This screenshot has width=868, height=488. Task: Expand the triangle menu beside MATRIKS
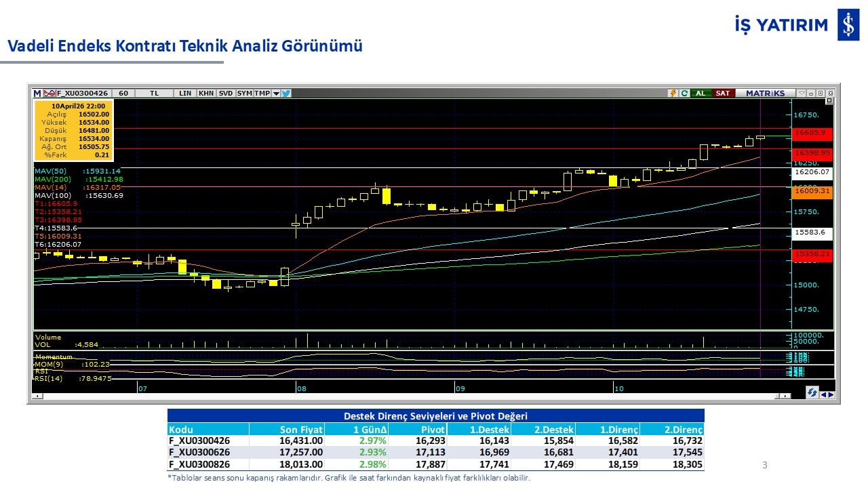point(802,94)
